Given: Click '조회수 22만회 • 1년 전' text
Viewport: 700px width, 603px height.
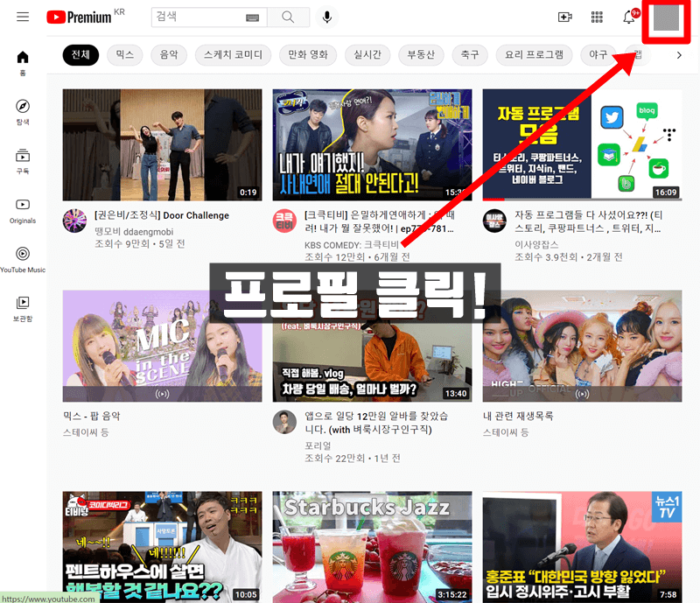Looking at the screenshot, I should pyautogui.click(x=353, y=459).
